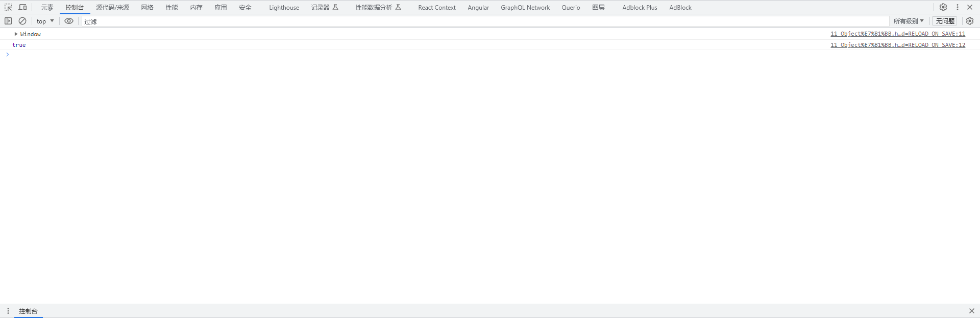Open DevTools main settings gear
This screenshot has height=318, width=980.
pos(943,7)
